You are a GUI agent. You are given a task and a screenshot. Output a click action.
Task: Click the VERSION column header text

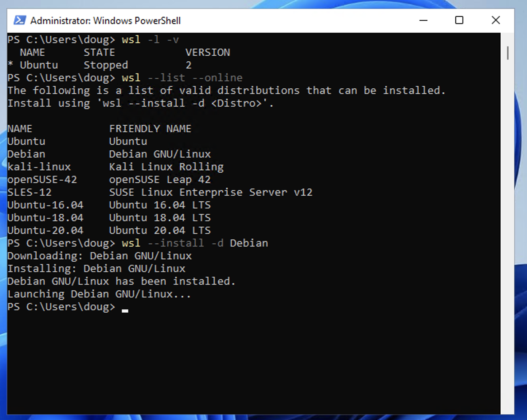tap(207, 52)
